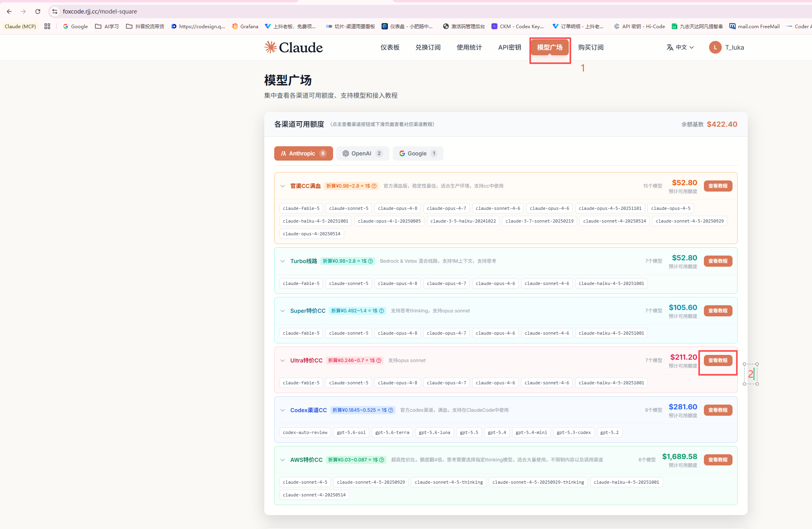Click 查看教程 for AWS特价CC
Screen dimensions: 812x529
tap(718, 460)
